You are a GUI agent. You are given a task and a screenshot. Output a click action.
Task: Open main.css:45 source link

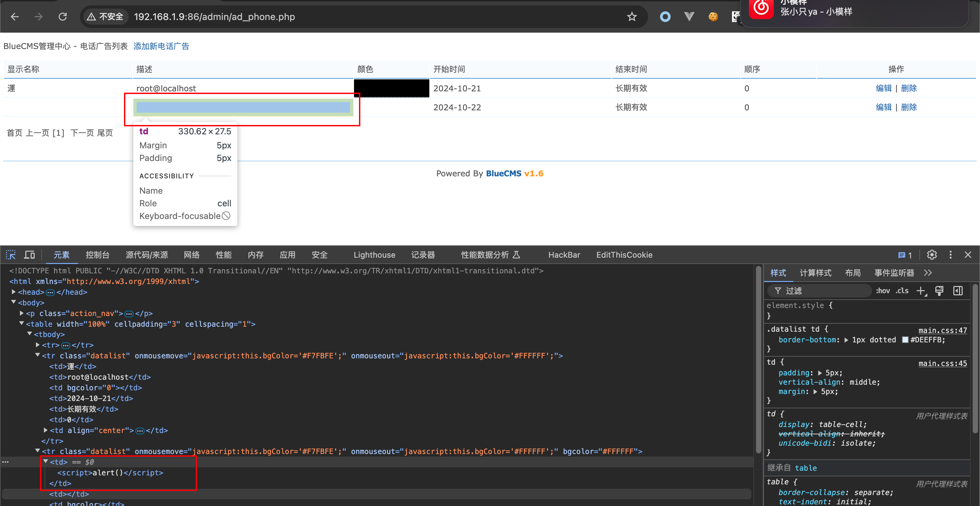click(x=942, y=363)
